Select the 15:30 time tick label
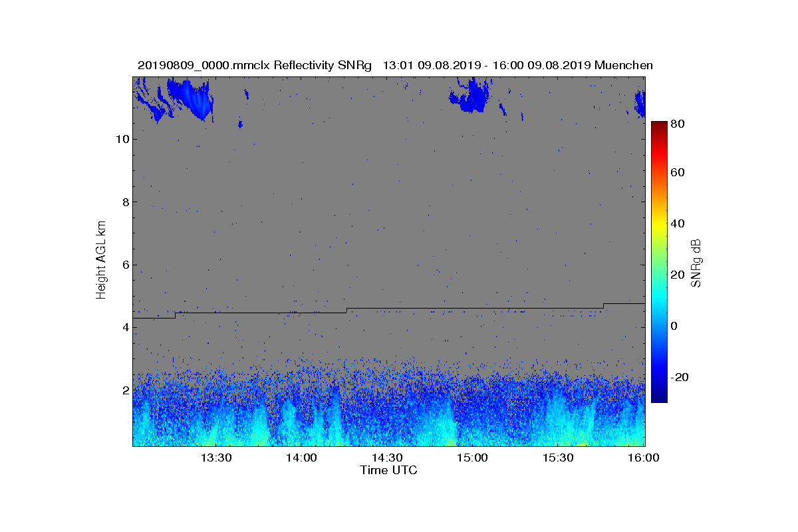798x532 pixels. pyautogui.click(x=558, y=458)
